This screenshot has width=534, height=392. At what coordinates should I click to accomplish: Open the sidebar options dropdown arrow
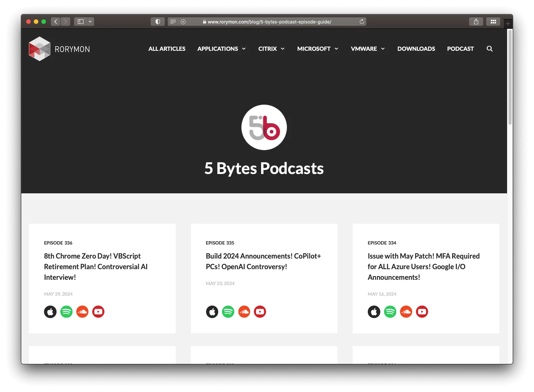click(x=90, y=22)
